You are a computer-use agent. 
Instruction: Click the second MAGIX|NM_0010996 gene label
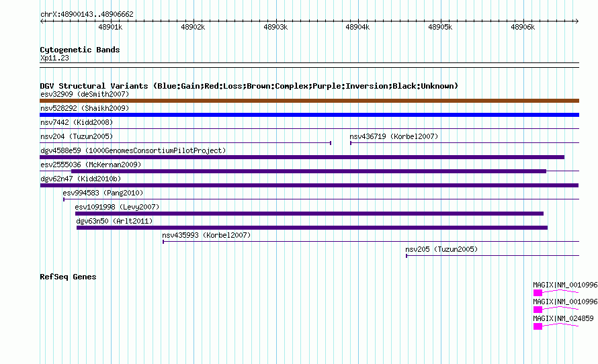(x=565, y=302)
